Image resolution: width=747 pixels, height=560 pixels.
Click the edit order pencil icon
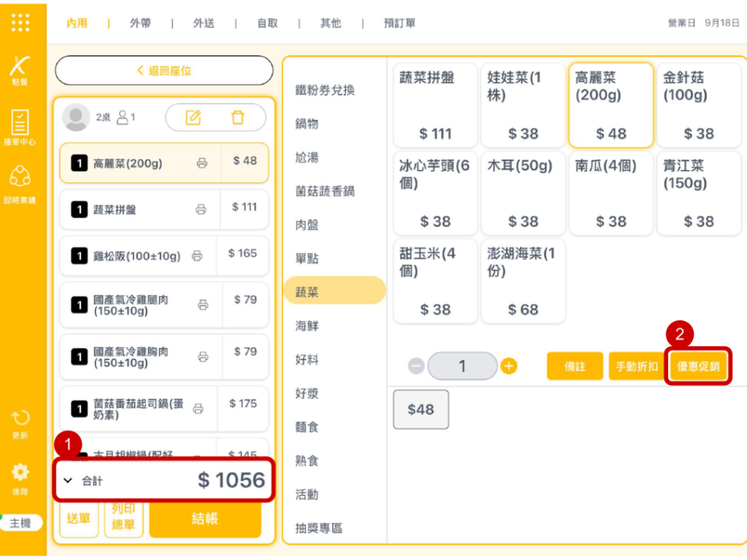(x=193, y=117)
